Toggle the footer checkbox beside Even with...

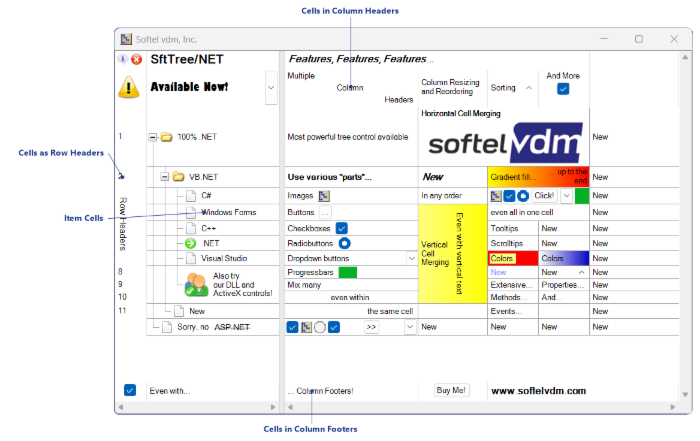(130, 390)
